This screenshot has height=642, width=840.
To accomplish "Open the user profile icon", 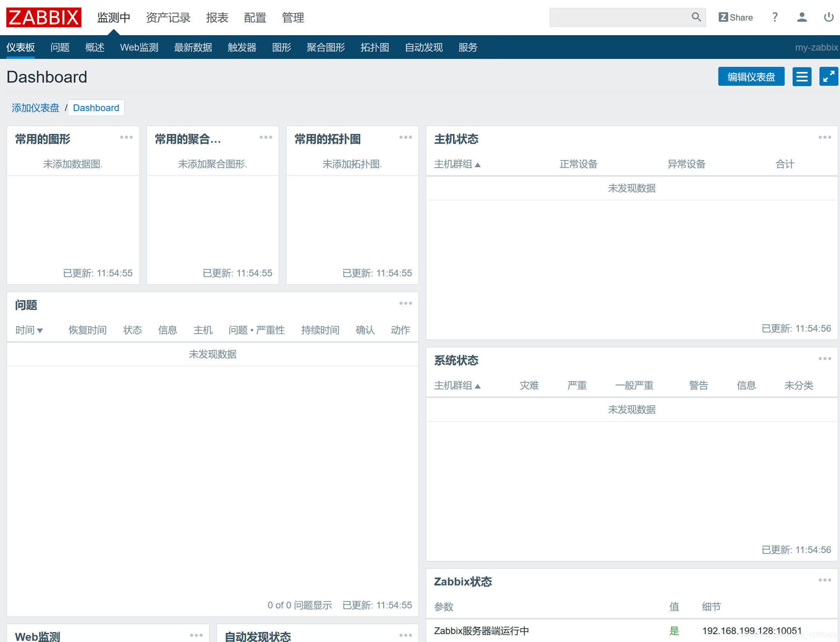I will (x=802, y=17).
